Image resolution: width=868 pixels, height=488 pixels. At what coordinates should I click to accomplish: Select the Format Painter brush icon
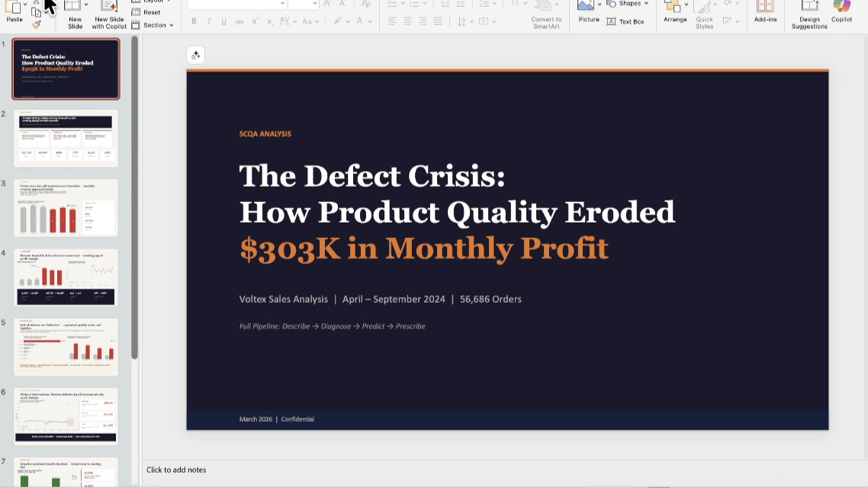point(36,24)
